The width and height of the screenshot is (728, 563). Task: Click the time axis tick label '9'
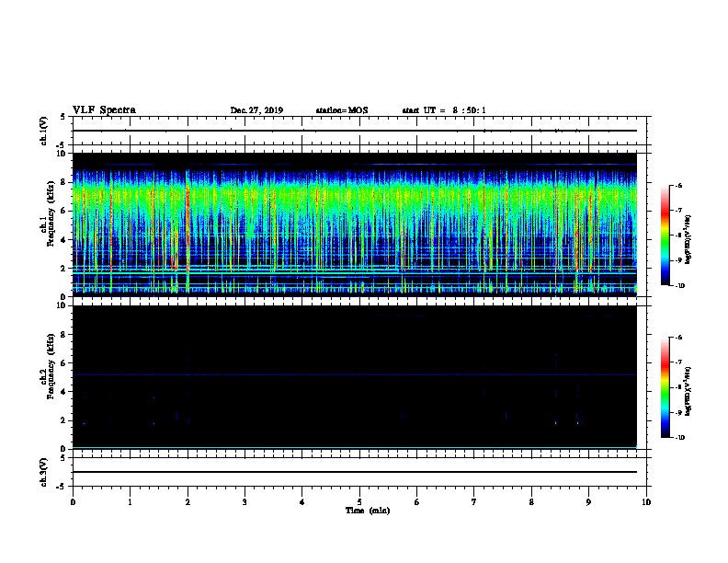[588, 502]
